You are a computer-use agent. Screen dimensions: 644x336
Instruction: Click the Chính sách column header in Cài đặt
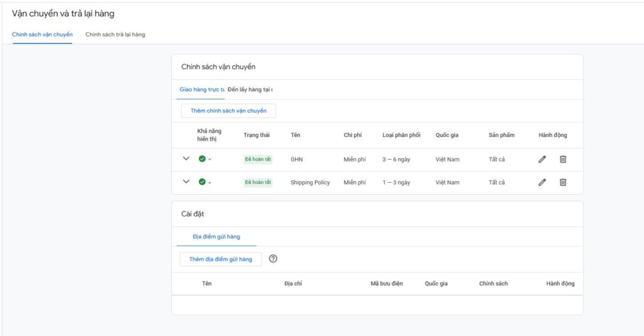pos(493,283)
